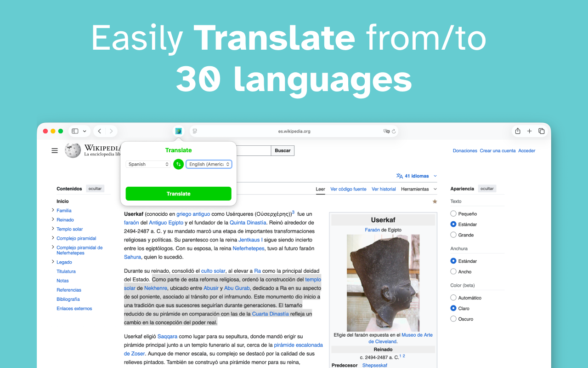Viewport: 588px width, 368px height.
Task: Select the Estándar text size option
Action: click(x=453, y=224)
